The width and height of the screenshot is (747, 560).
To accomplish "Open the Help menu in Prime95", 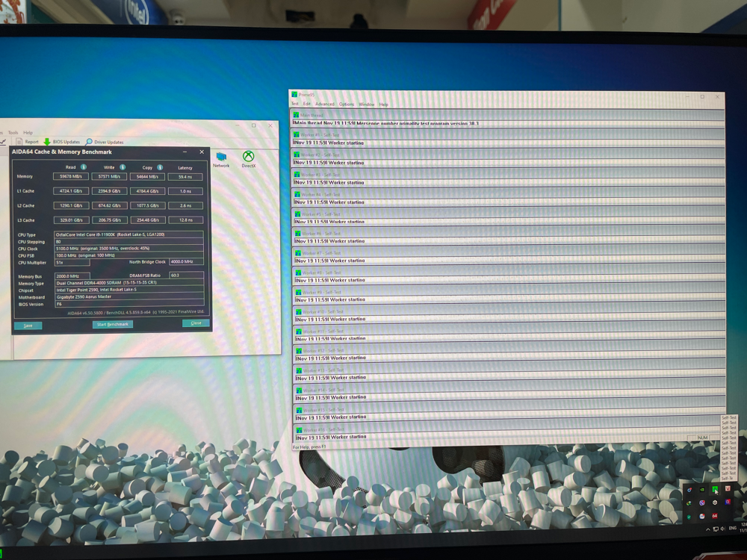I will pos(383,105).
